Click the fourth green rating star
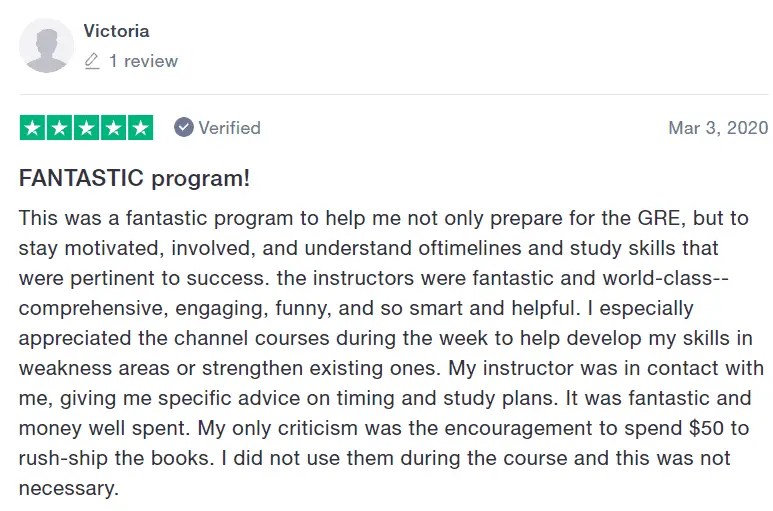 (x=113, y=128)
